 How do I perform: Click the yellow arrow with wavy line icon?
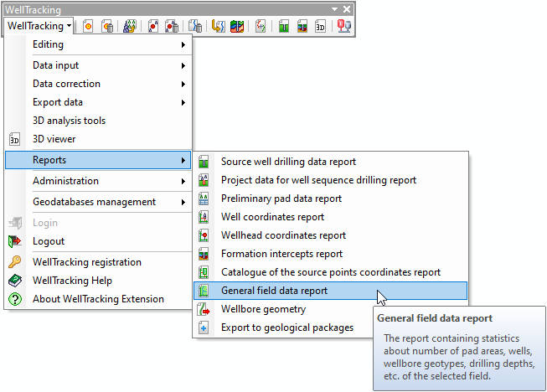click(x=218, y=26)
